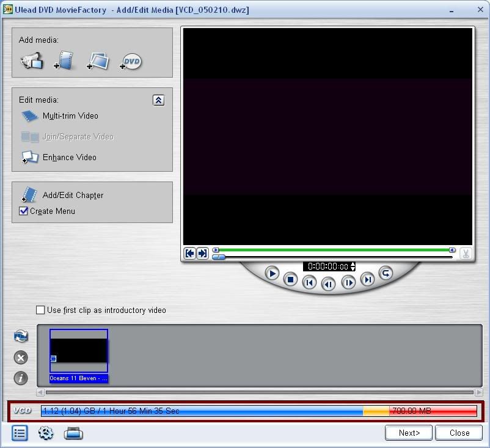Viewport: 490px width, 448px height.
Task: Click the VCD disc format label
Action: [23, 411]
